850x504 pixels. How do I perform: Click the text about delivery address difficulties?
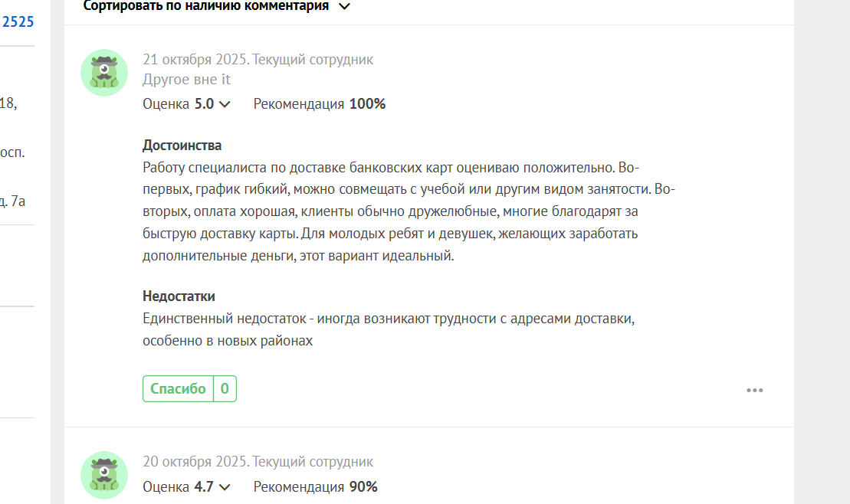click(x=389, y=329)
